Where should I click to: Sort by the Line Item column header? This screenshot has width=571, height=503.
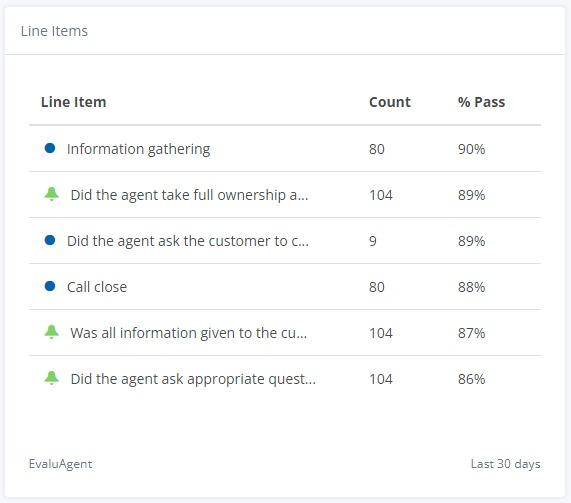click(x=74, y=102)
